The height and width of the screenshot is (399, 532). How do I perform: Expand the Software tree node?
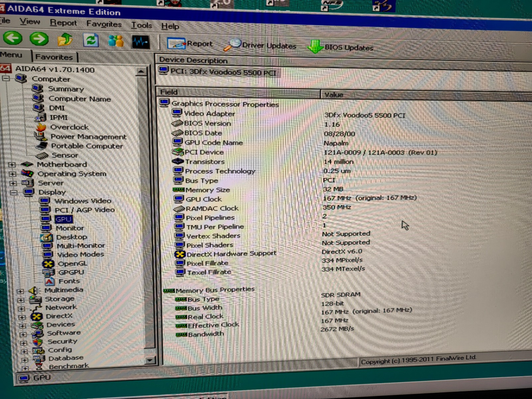point(23,334)
